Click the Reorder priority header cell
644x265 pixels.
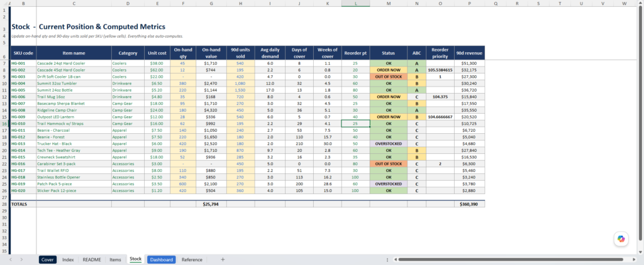pos(440,53)
